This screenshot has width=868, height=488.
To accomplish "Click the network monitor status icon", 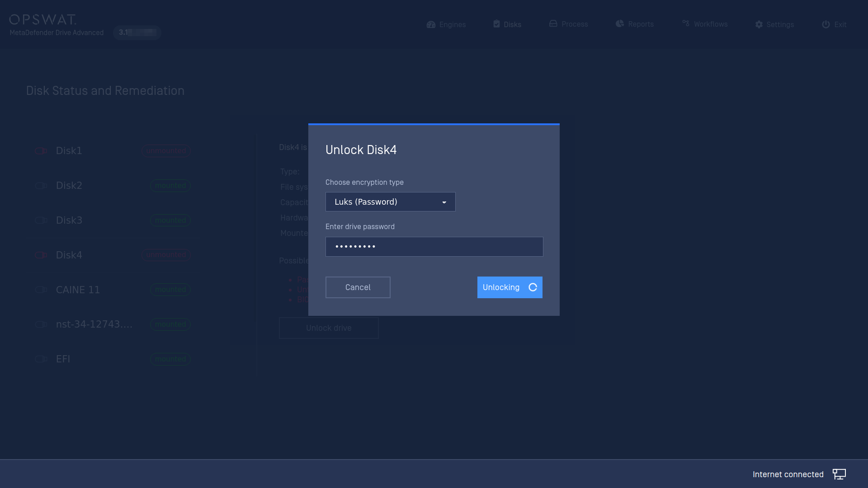I will click(x=839, y=474).
